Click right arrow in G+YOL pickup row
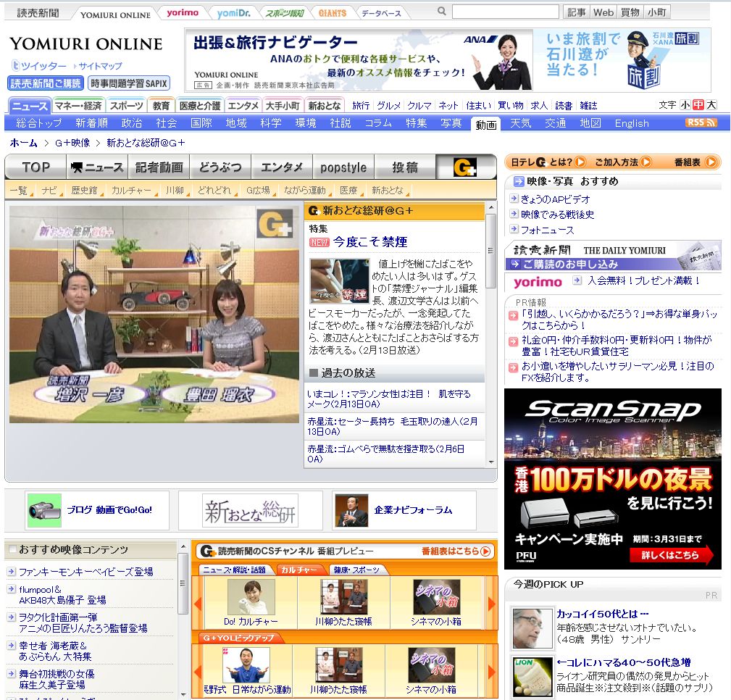Viewport: 731px width, 700px height. [x=491, y=672]
